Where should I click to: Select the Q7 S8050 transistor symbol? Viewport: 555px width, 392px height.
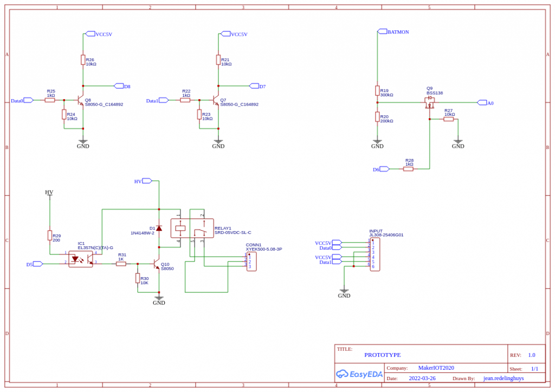[216, 100]
